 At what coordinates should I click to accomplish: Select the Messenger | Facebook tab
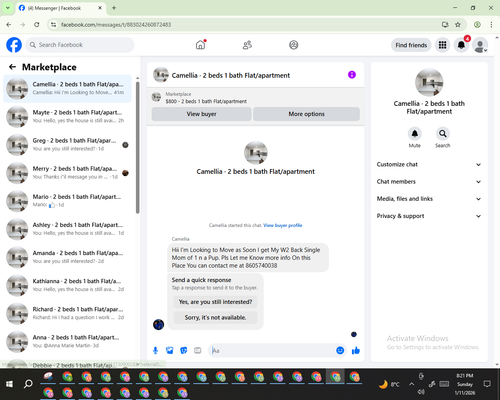60,8
